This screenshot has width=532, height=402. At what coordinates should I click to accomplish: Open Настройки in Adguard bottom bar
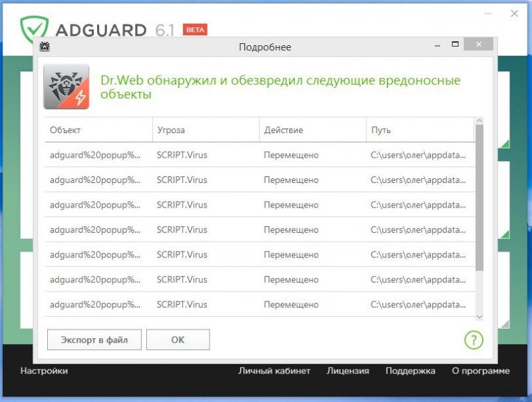pos(44,371)
